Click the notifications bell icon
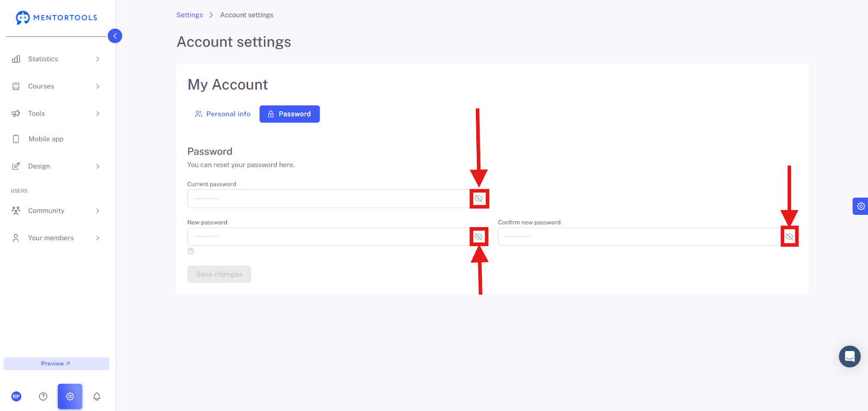868x411 pixels. 97,396
